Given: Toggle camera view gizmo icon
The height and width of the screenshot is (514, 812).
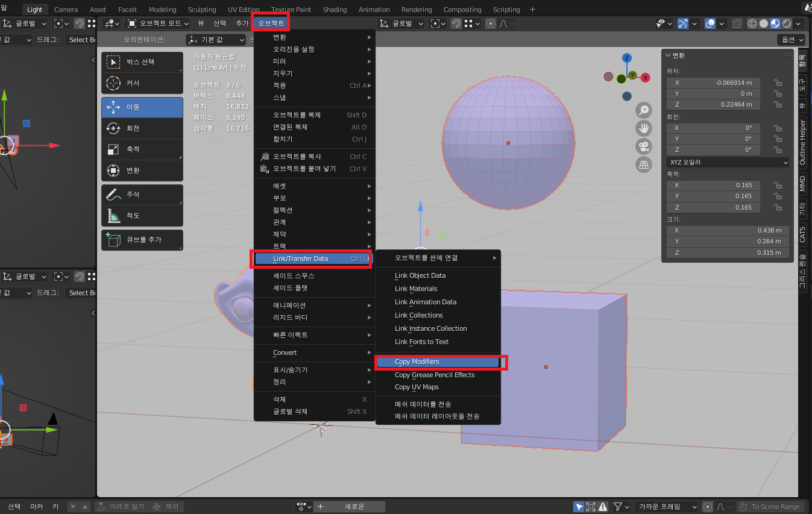Looking at the screenshot, I should click(x=644, y=146).
